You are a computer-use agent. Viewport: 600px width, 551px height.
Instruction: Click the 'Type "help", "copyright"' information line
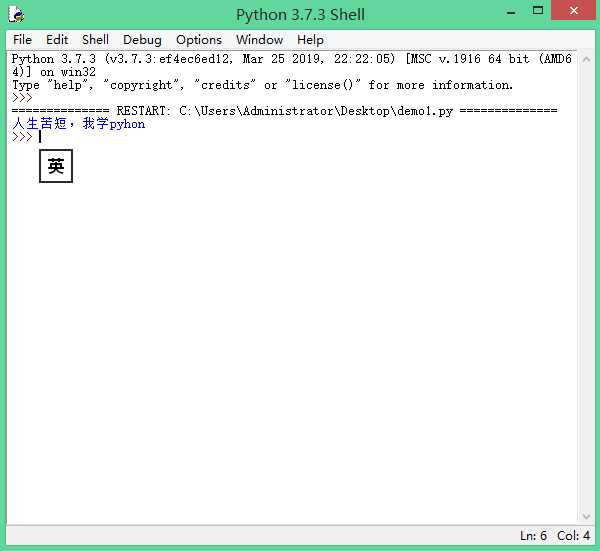[262, 85]
